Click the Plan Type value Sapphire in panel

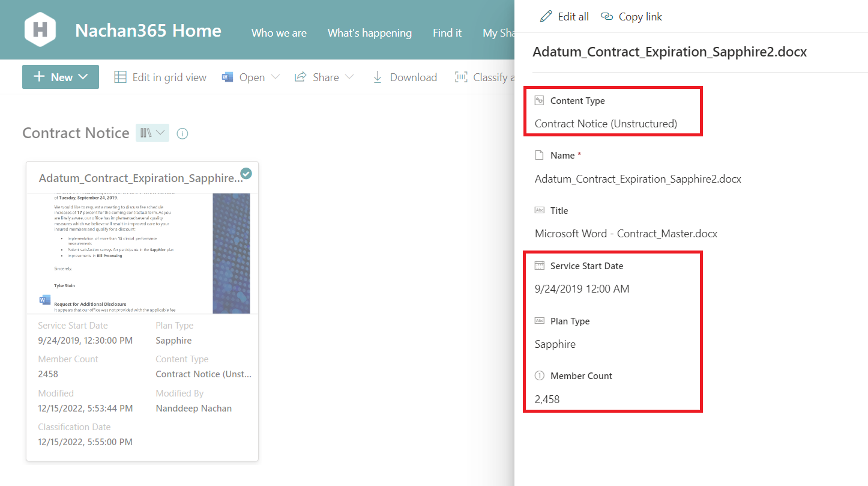click(555, 344)
